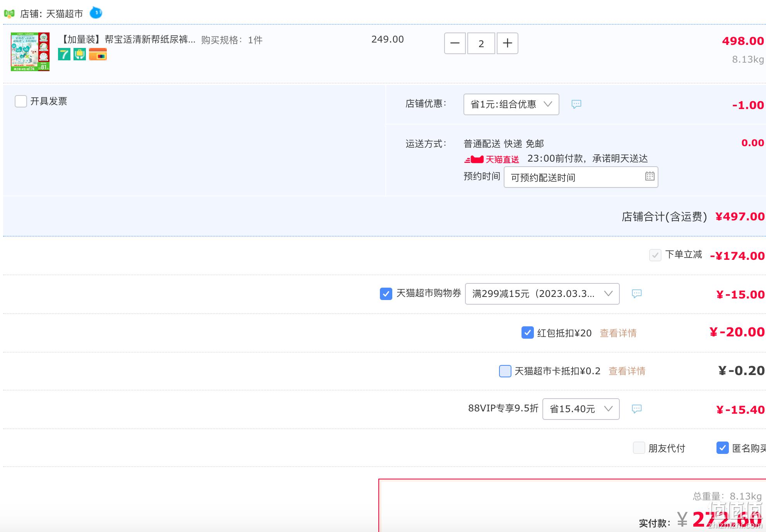This screenshot has width=766, height=532.
Task: Open 查看详情 for 红包抵扣
Action: click(618, 333)
